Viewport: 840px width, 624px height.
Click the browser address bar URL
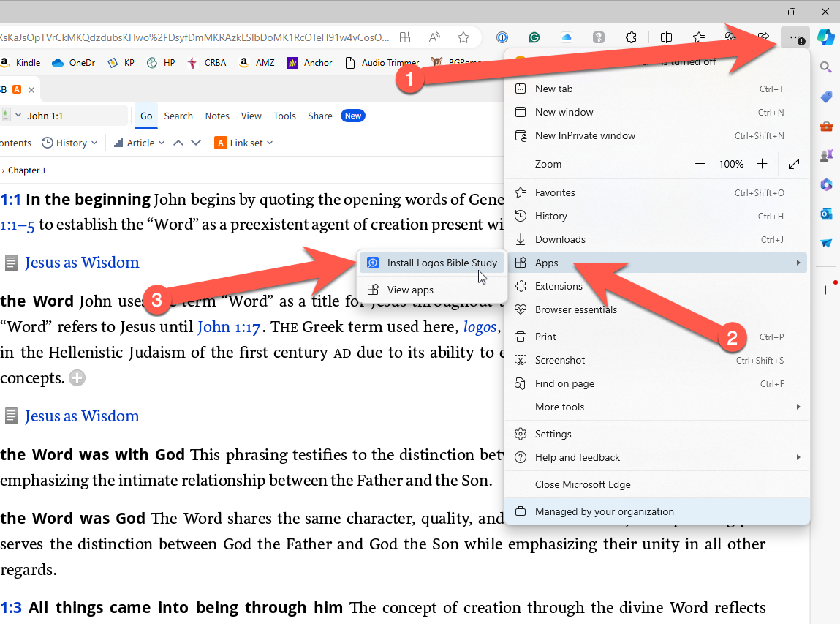[194, 37]
